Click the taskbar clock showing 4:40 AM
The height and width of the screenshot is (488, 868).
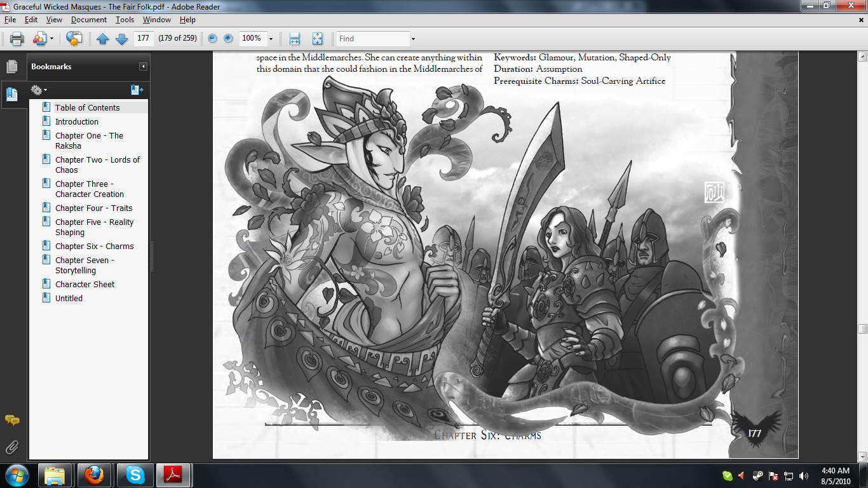click(x=834, y=475)
